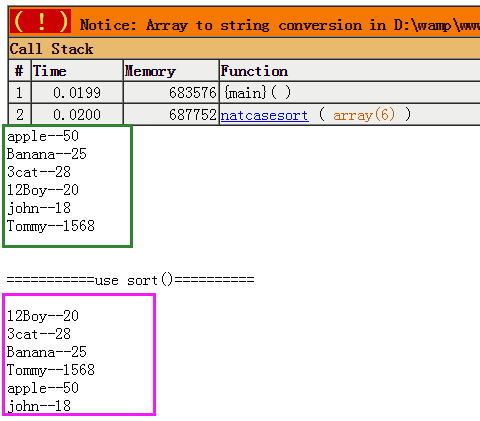Click the 'Notice: Array to string conversion' message
480x421 pixels.
280,25
